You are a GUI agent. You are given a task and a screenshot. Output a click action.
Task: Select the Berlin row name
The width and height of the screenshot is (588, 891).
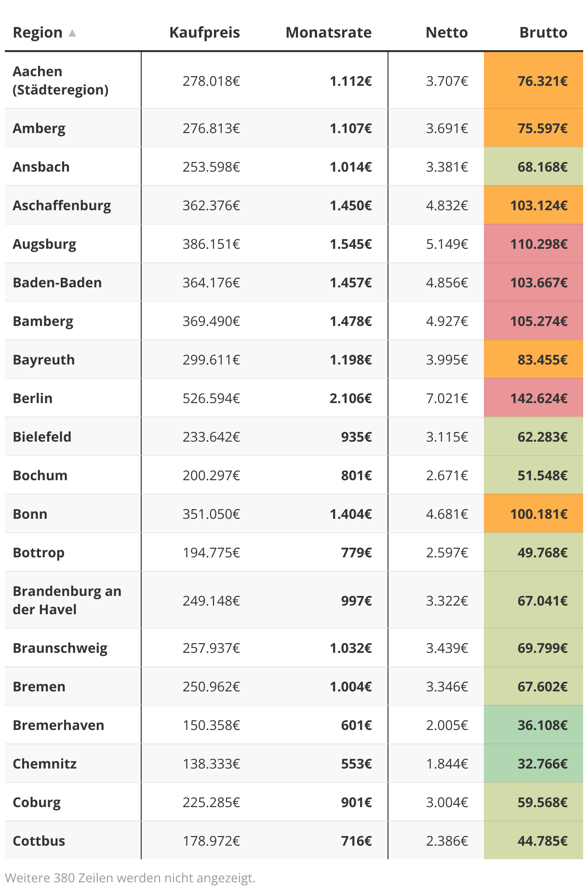pyautogui.click(x=33, y=398)
